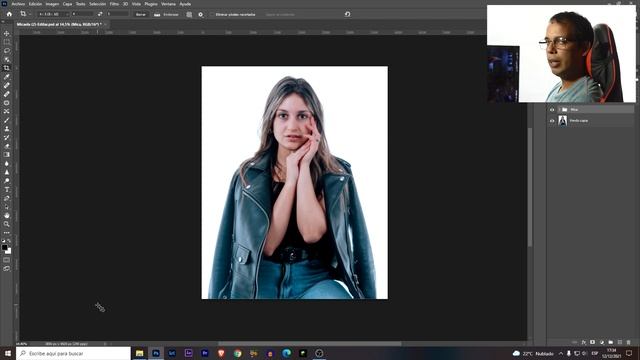Select the Object Selection tool

click(7, 59)
